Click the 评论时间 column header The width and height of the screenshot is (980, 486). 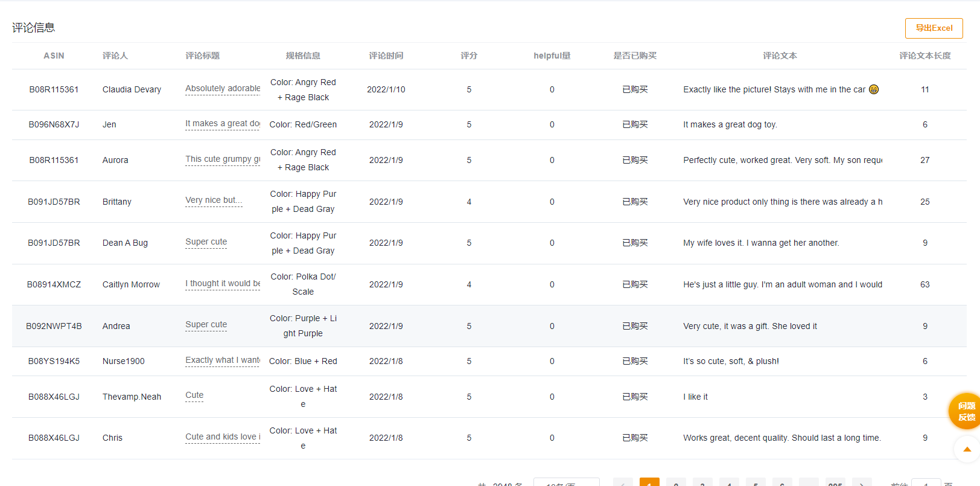(386, 56)
